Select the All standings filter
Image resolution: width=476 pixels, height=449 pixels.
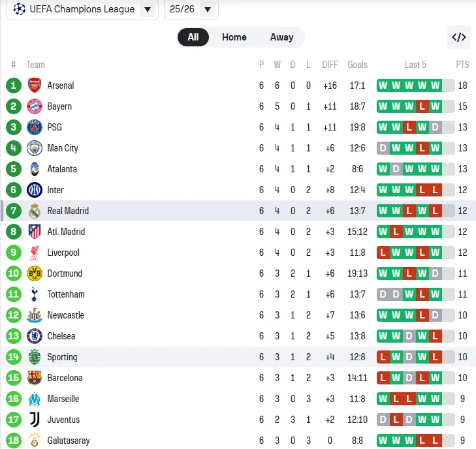coord(193,37)
